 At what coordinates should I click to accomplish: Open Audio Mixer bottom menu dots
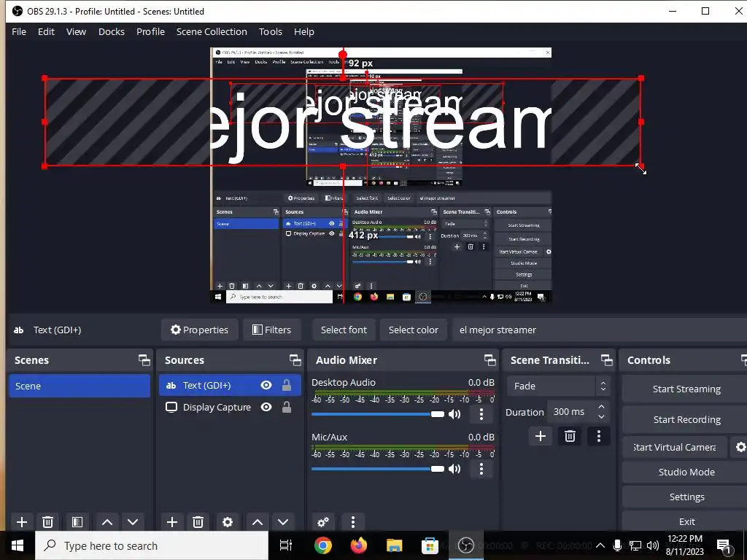(353, 522)
